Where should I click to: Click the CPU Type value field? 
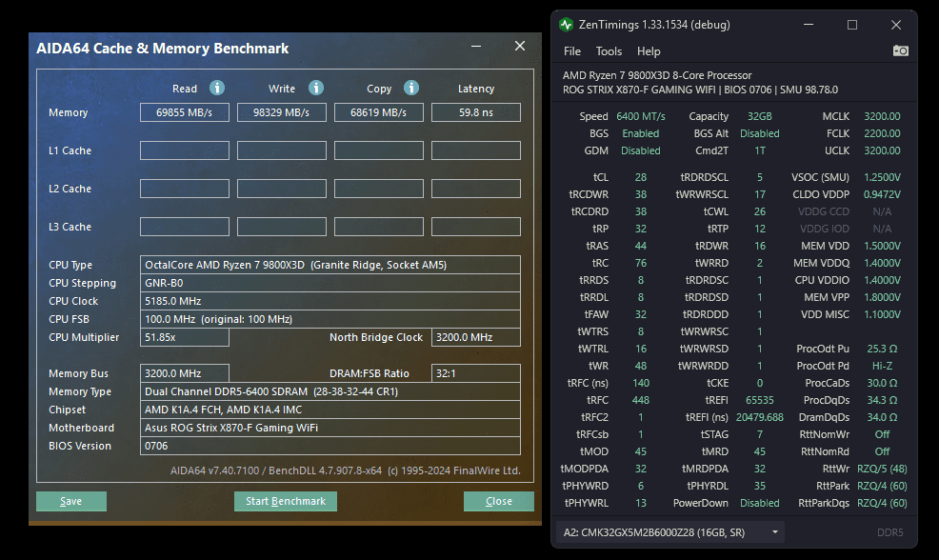[330, 265]
